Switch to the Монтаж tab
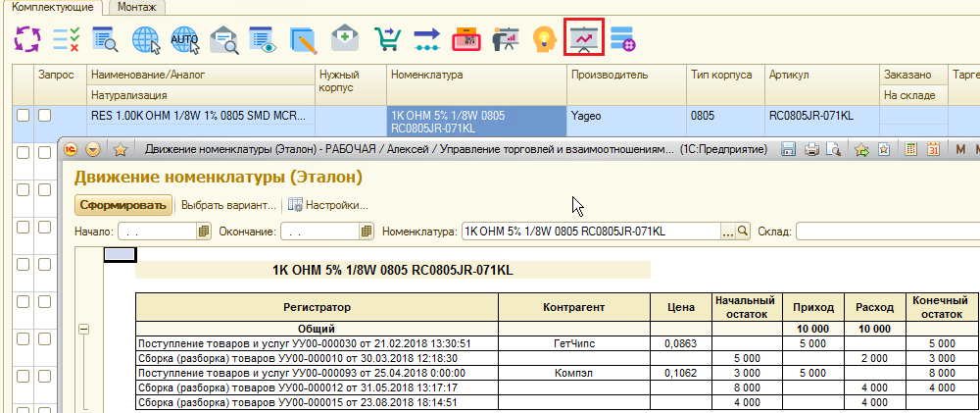The height and width of the screenshot is (413, 980). 134,7
